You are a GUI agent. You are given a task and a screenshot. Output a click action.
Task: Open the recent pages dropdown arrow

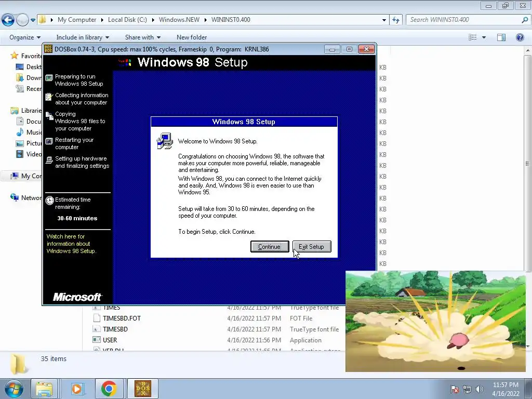[x=33, y=20]
